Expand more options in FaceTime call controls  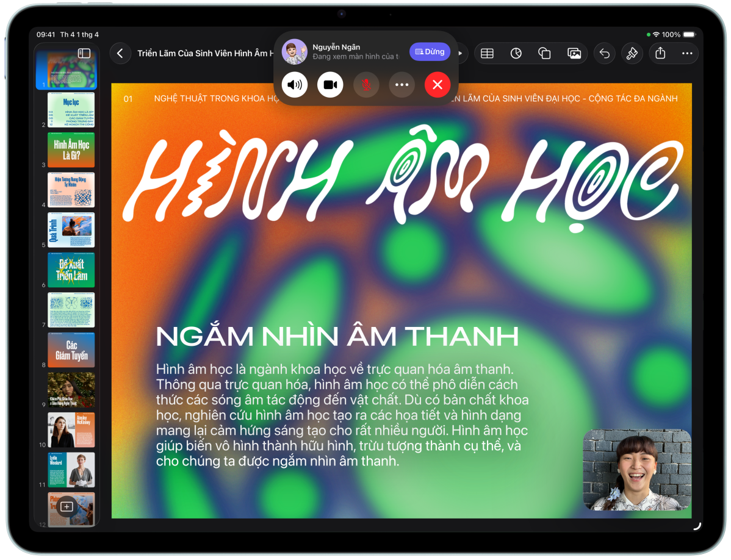[x=402, y=85]
